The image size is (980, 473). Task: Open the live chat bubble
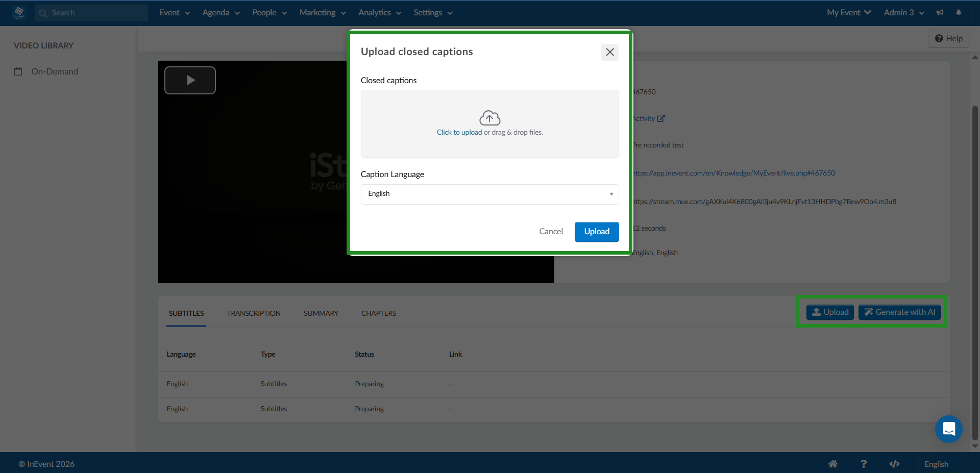(x=948, y=429)
